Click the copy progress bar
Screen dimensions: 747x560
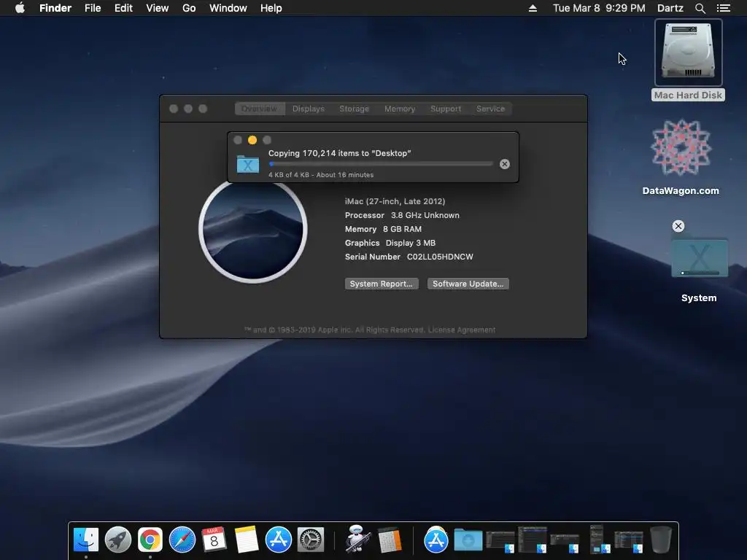(x=381, y=164)
